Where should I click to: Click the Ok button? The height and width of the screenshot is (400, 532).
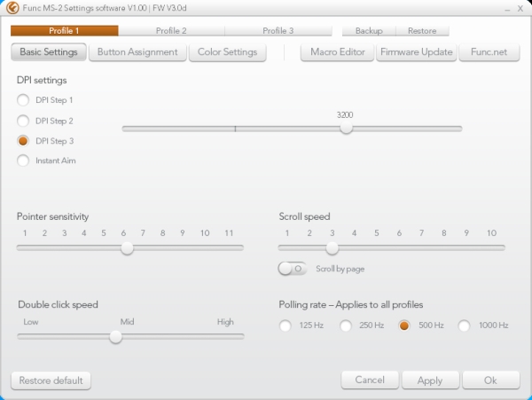490,380
